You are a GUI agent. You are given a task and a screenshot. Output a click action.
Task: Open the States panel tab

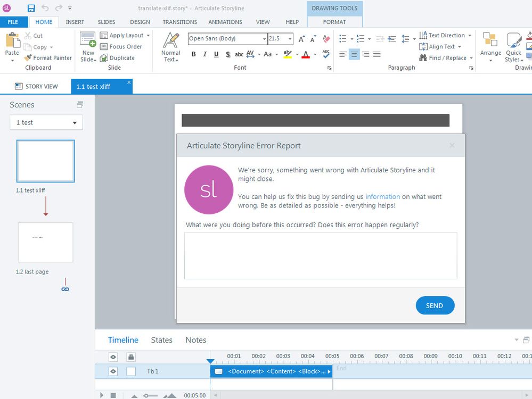pos(161,340)
